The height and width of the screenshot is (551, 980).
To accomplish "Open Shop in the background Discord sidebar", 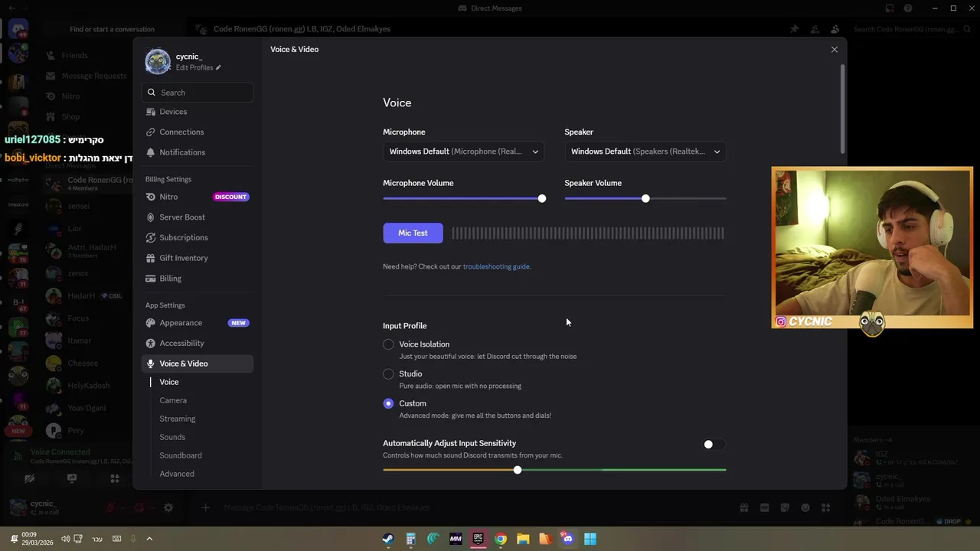I will (70, 117).
